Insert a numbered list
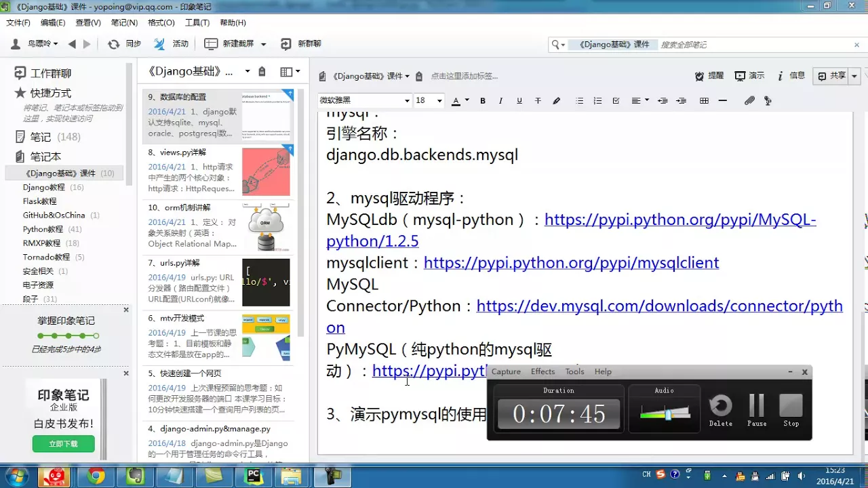The height and width of the screenshot is (488, 868). (x=597, y=101)
